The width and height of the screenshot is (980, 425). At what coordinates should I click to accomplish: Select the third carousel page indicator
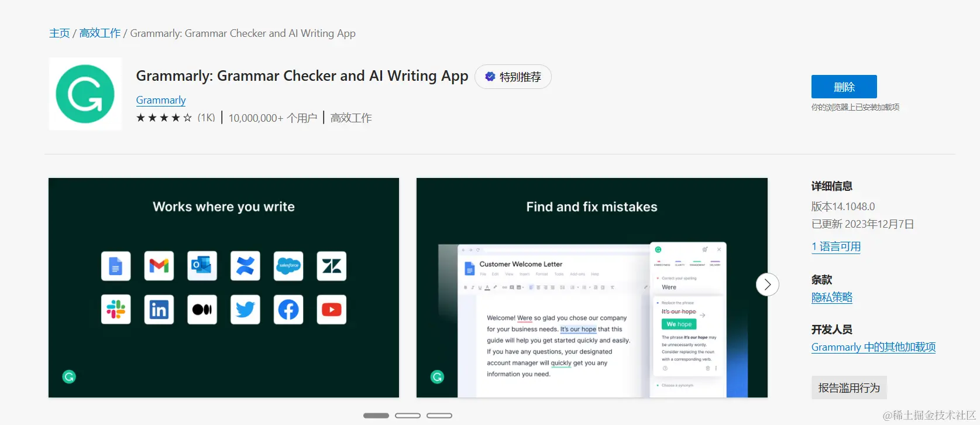pos(439,416)
